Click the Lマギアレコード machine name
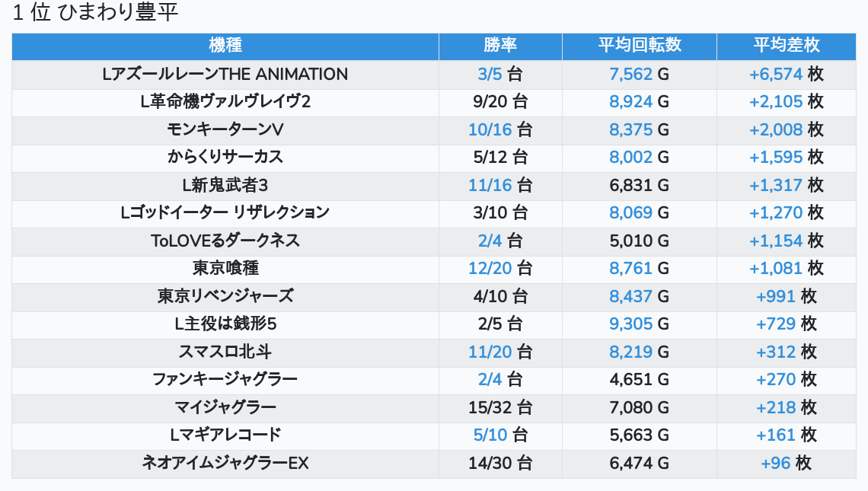The width and height of the screenshot is (868, 491). click(x=225, y=435)
